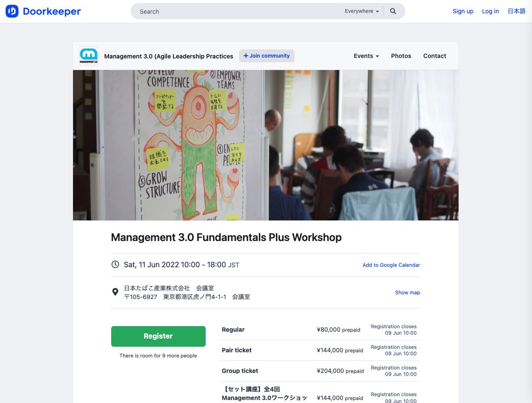Open the Contact page
This screenshot has width=532, height=403.
pos(435,56)
